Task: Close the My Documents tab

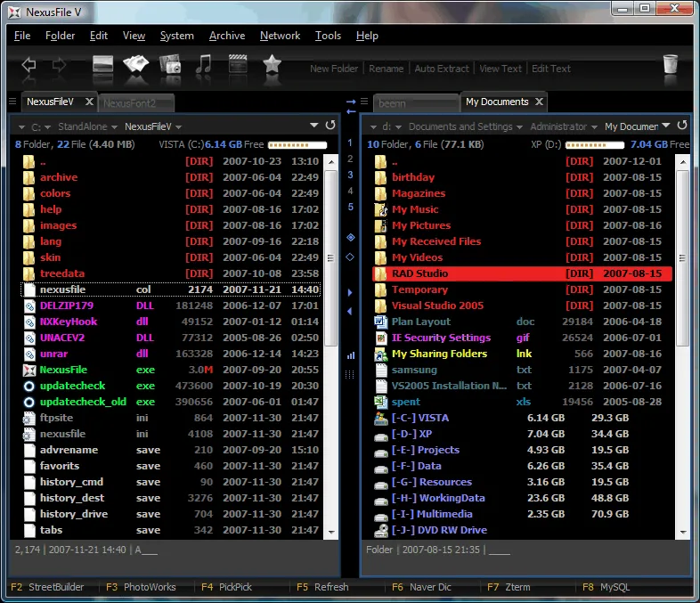Action: point(538,102)
